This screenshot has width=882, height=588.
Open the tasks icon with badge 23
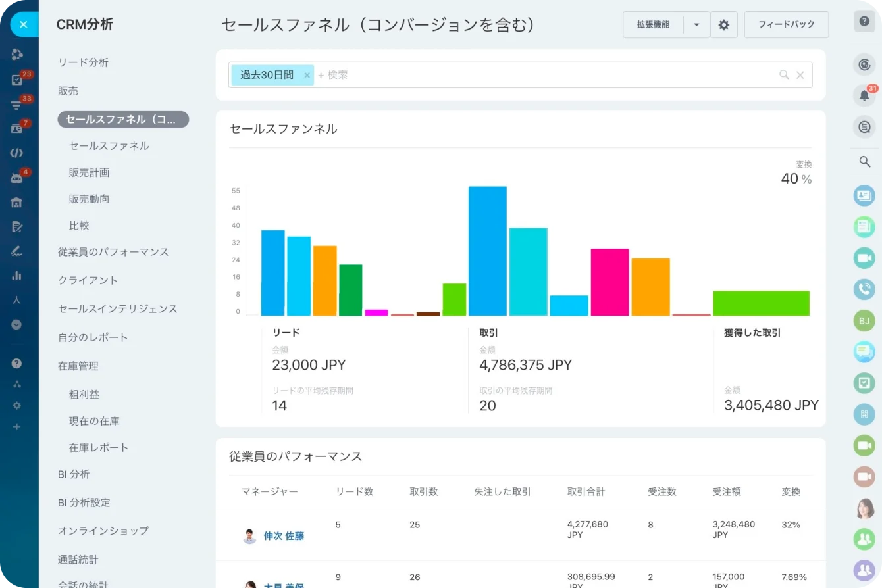pos(17,80)
